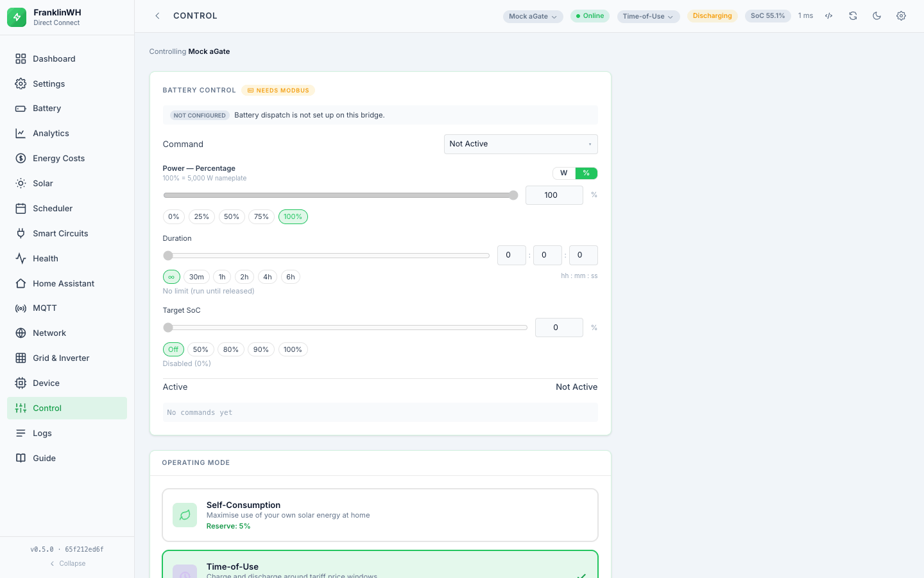This screenshot has width=924, height=578.
Task: Collapse the sidebar
Action: (67, 564)
